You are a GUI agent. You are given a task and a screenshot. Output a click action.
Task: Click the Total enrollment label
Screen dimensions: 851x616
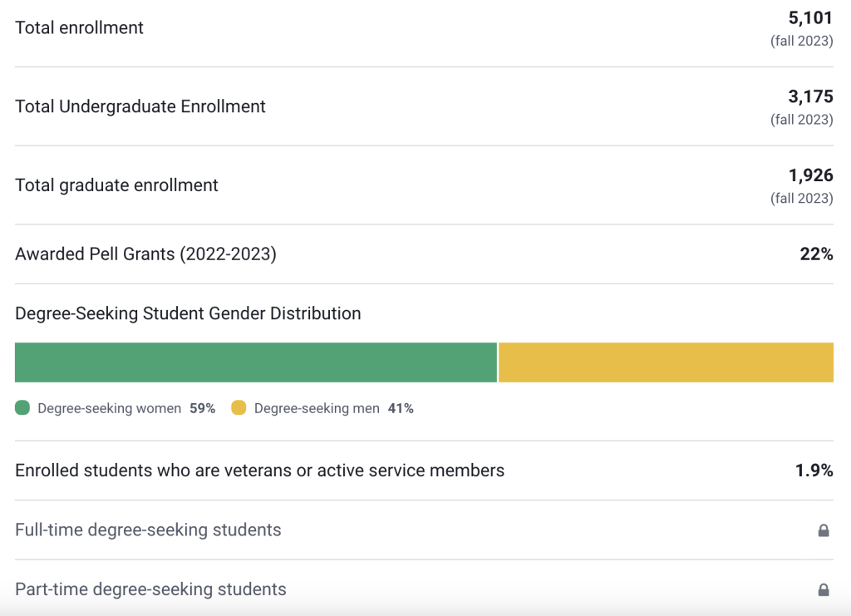tap(80, 27)
